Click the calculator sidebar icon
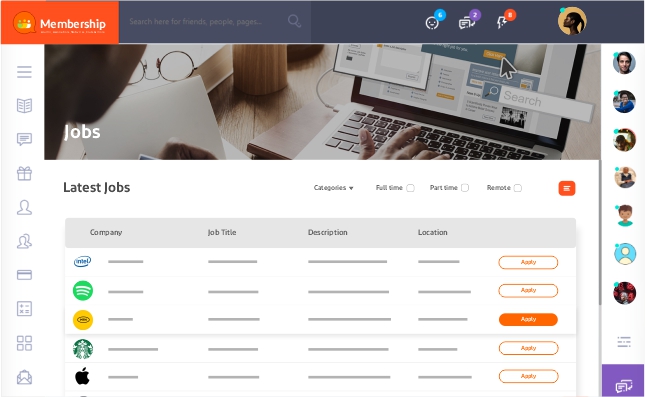645x397 pixels. click(24, 309)
